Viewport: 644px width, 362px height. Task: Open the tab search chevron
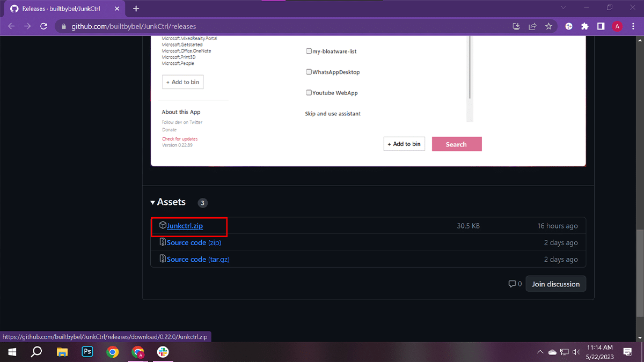coord(563,8)
